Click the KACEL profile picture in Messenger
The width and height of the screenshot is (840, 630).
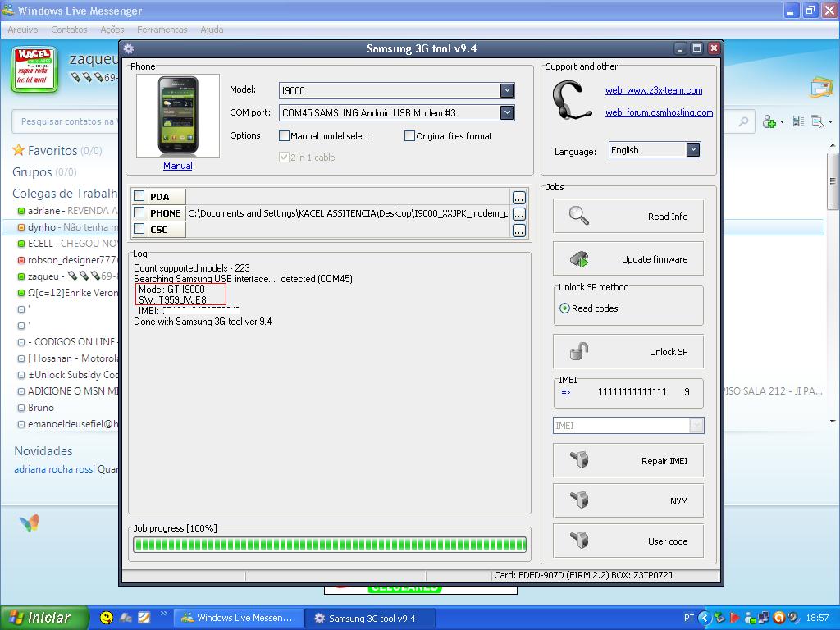[x=34, y=69]
